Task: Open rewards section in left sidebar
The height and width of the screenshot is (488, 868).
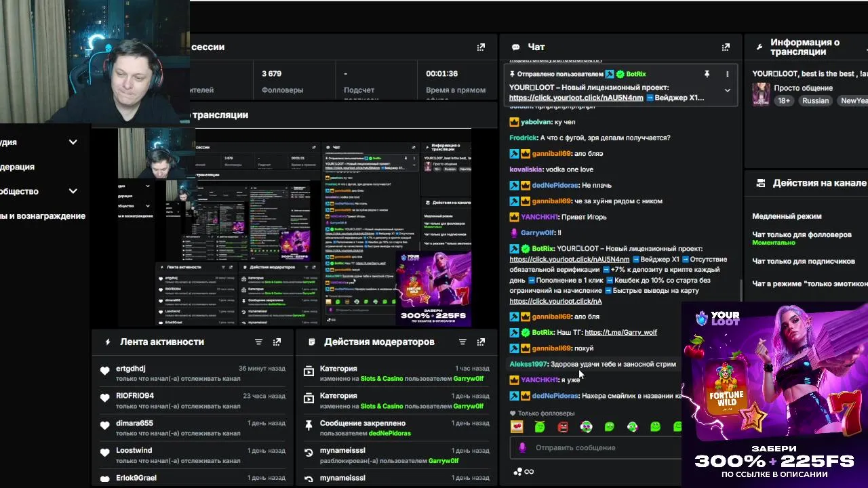Action: (43, 216)
